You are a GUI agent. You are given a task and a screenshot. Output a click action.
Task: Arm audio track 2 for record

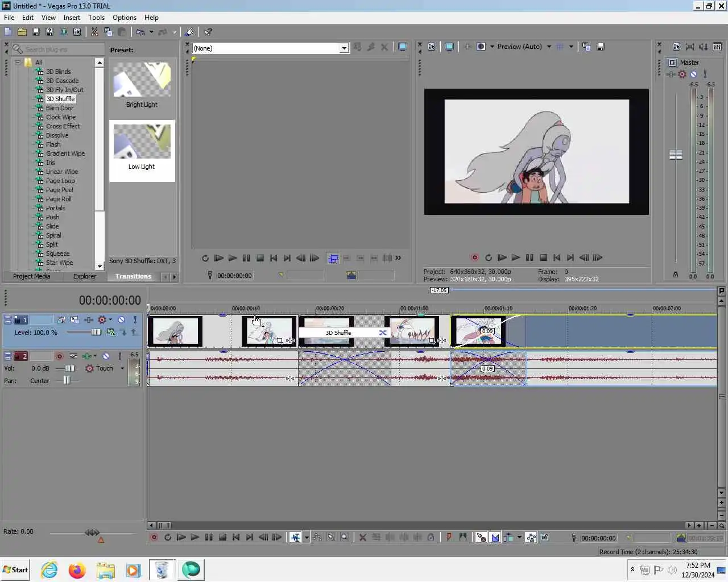[59, 356]
